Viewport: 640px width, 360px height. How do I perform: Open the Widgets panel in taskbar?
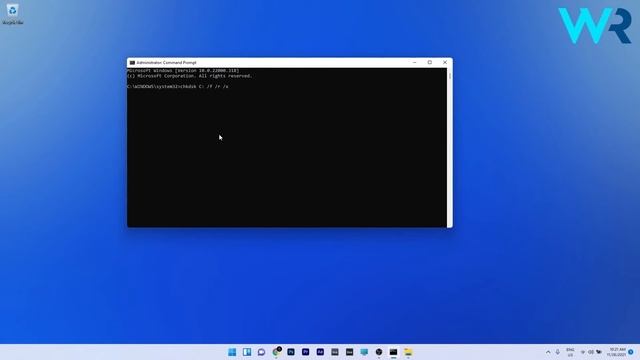pyautogui.click(x=247, y=352)
